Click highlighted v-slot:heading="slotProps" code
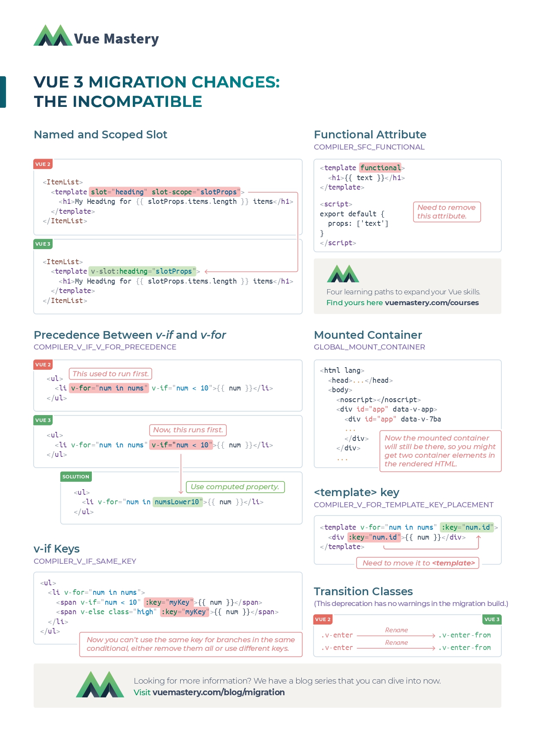The height and width of the screenshot is (756, 535). tap(142, 271)
